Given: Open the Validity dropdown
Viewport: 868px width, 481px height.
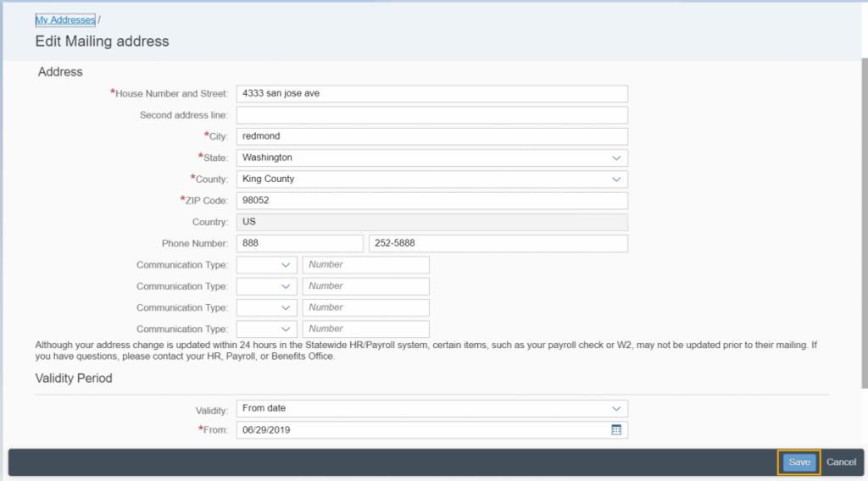Looking at the screenshot, I should pyautogui.click(x=616, y=408).
